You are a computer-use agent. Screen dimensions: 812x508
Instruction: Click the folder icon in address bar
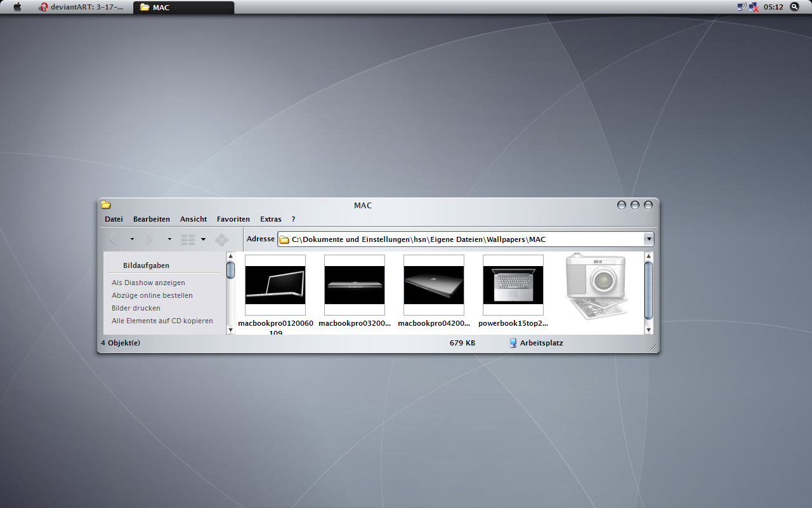(284, 239)
